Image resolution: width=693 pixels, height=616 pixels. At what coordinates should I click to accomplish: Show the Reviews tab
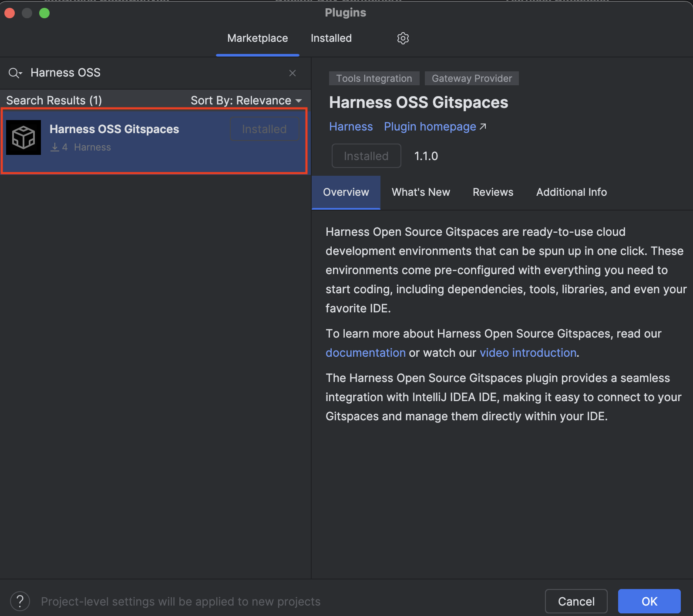(x=493, y=192)
